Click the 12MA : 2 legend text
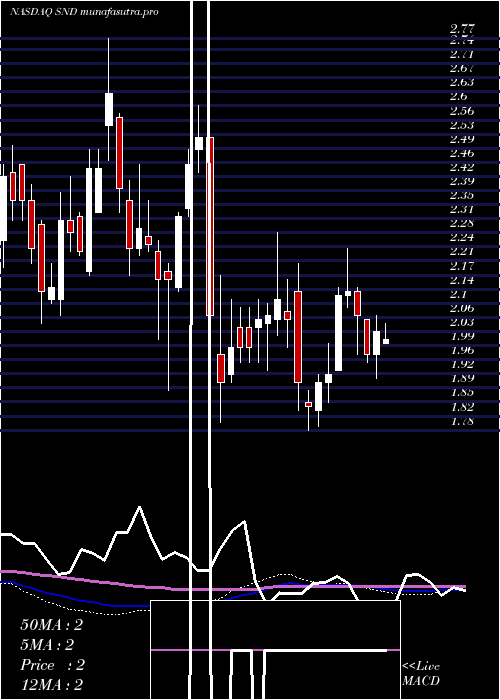The width and height of the screenshot is (500, 700). [x=52, y=684]
